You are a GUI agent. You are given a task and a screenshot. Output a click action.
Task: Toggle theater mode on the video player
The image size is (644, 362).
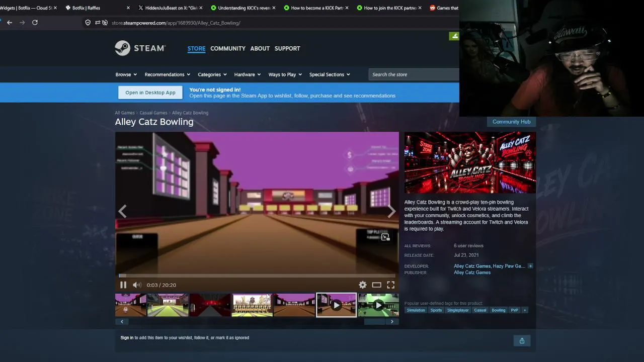376,285
